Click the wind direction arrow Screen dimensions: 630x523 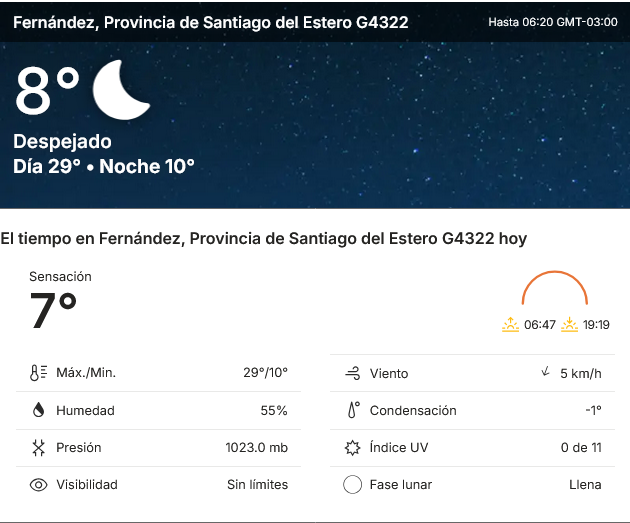[545, 372]
